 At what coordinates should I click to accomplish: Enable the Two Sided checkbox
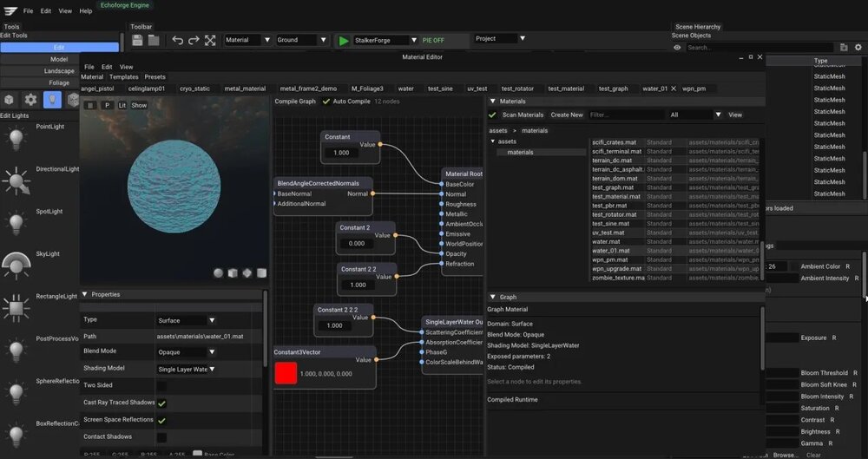[x=161, y=386]
